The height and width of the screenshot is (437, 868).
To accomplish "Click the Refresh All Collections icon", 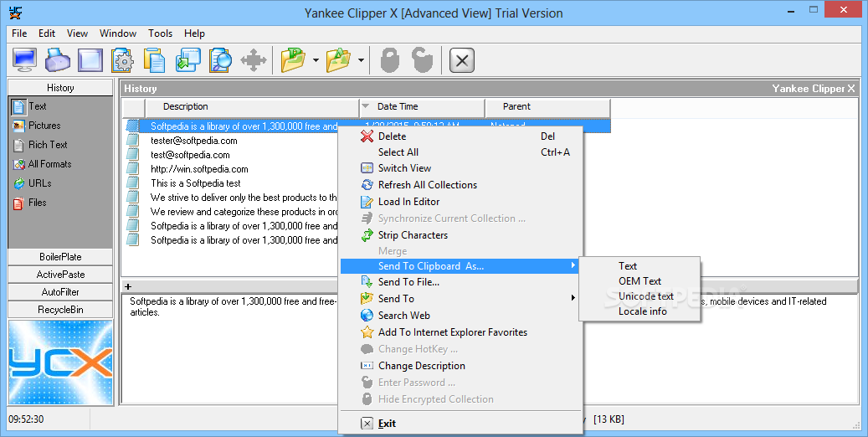I will [367, 185].
